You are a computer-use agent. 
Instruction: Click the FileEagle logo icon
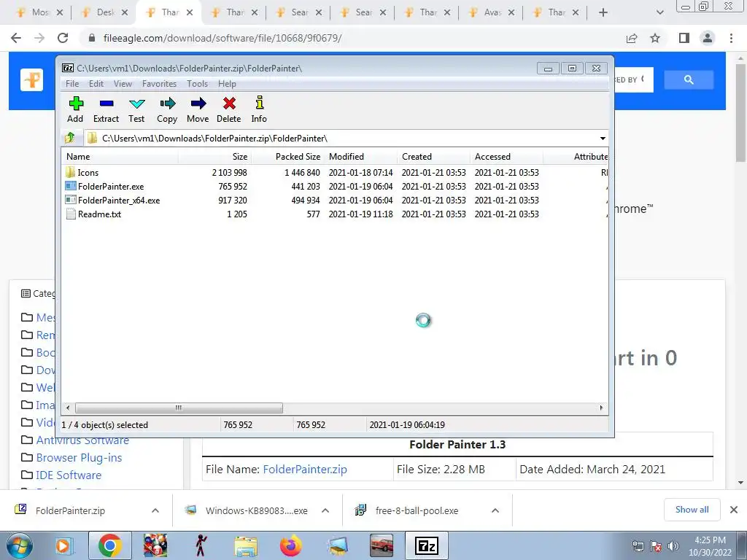(32, 79)
